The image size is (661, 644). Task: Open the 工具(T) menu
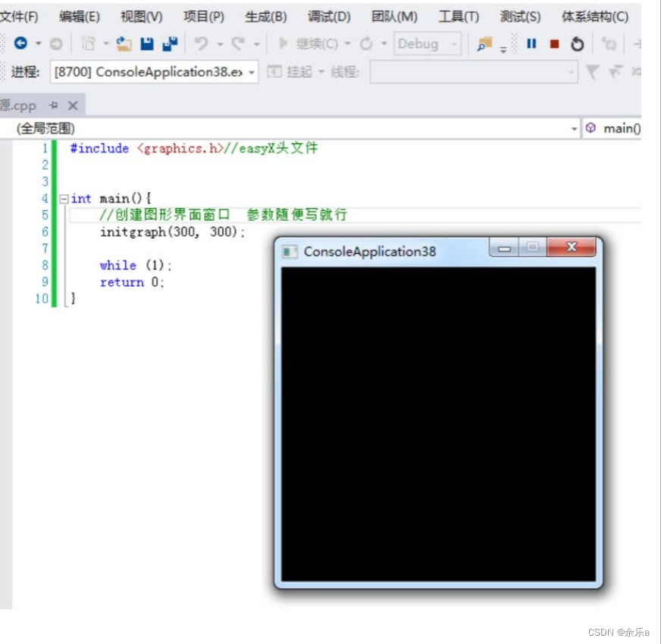point(459,17)
